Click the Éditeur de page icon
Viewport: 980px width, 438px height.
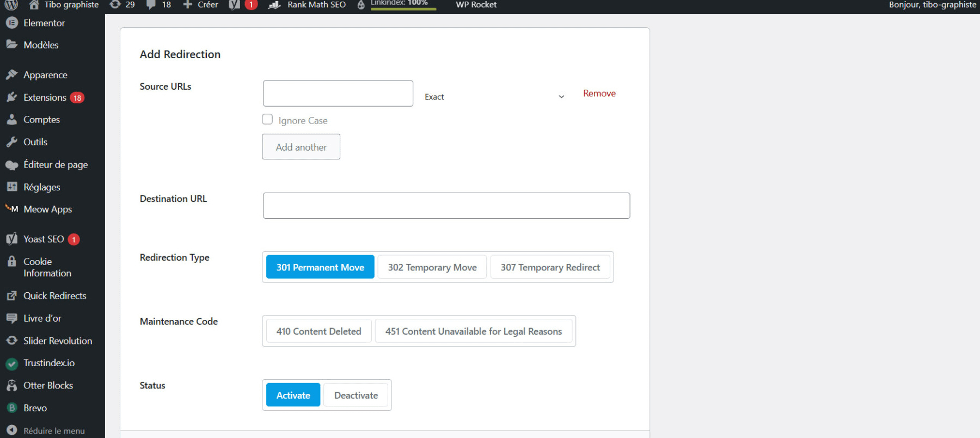pyautogui.click(x=12, y=165)
